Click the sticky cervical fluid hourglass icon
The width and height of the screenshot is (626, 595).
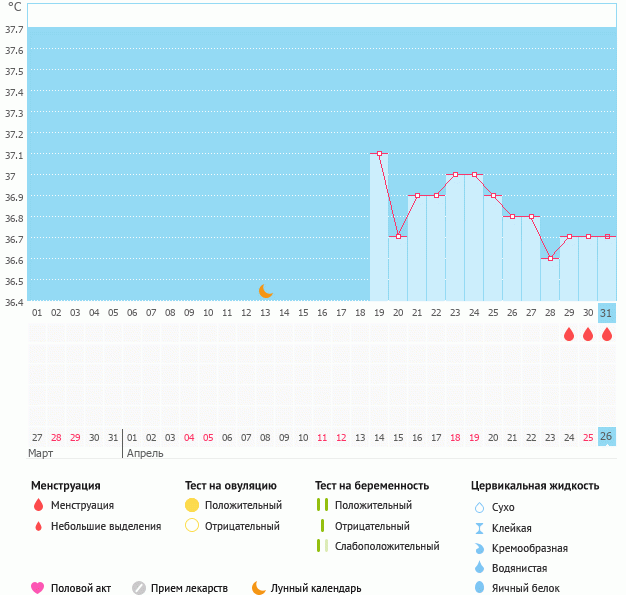pyautogui.click(x=479, y=528)
